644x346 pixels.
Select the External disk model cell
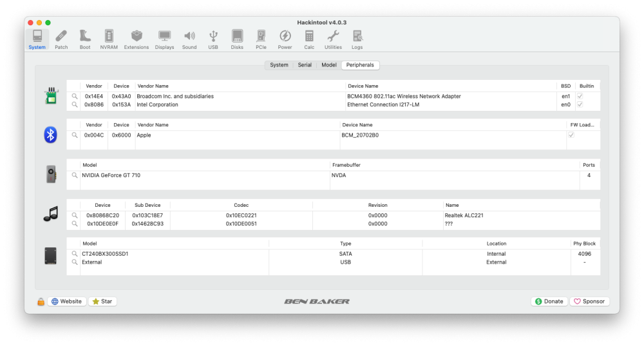tap(92, 262)
